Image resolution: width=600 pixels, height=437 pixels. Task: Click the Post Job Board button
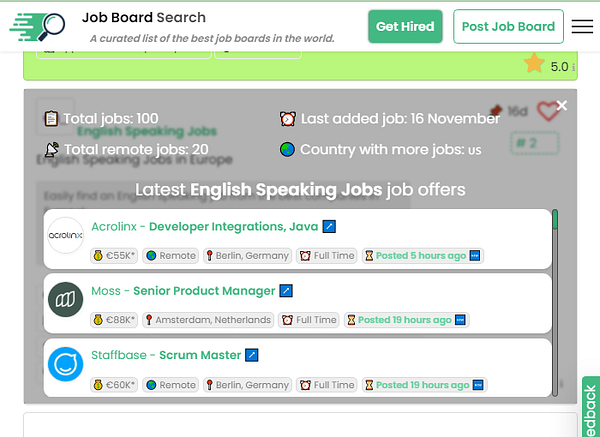(x=507, y=27)
